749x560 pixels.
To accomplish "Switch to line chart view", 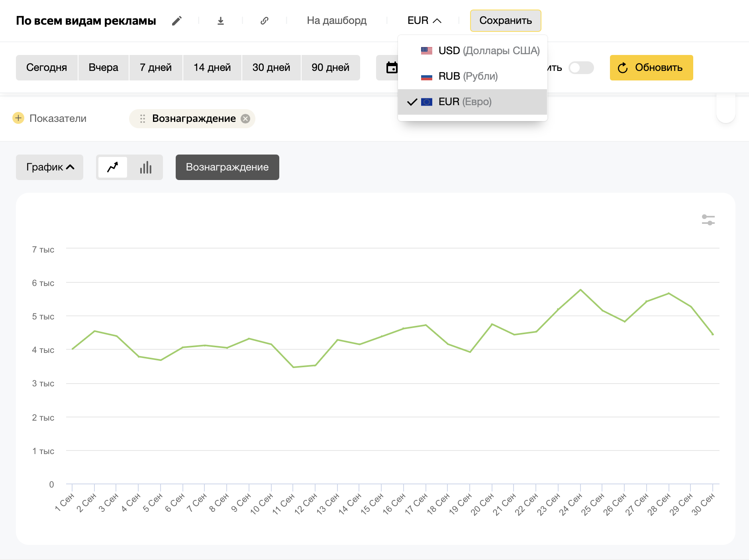I will point(113,167).
